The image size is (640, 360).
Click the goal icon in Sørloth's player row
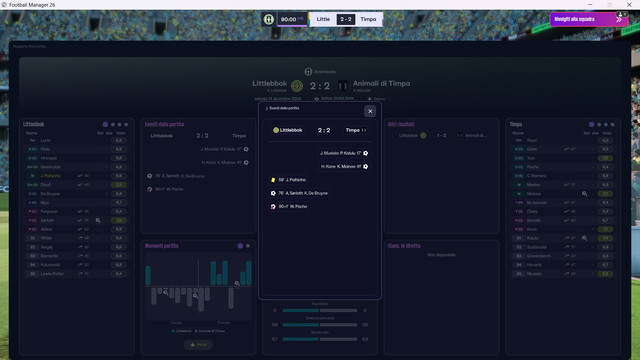[x=98, y=220]
